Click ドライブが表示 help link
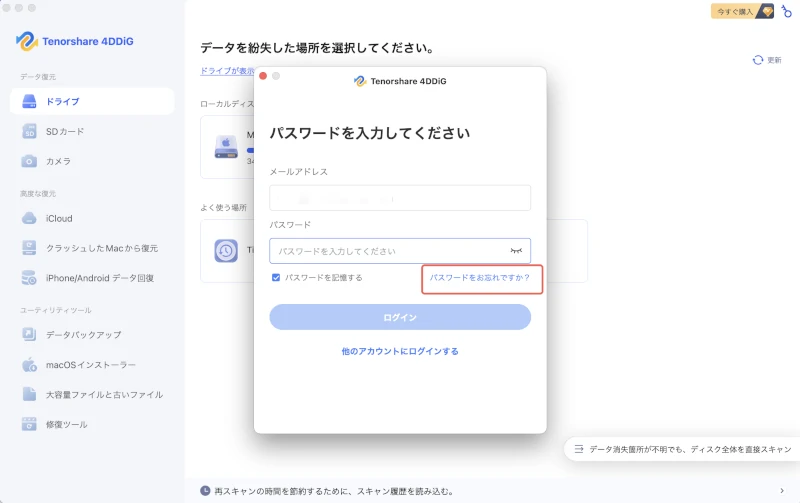 pos(227,71)
